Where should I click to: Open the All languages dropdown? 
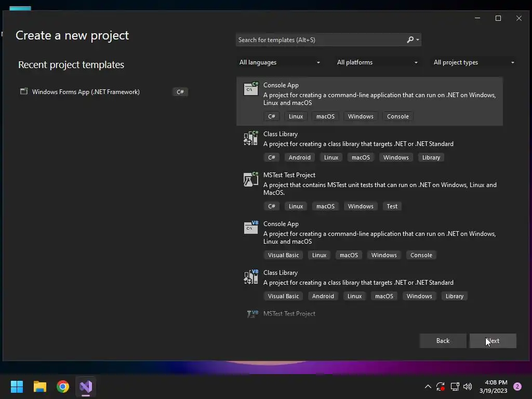tap(279, 62)
